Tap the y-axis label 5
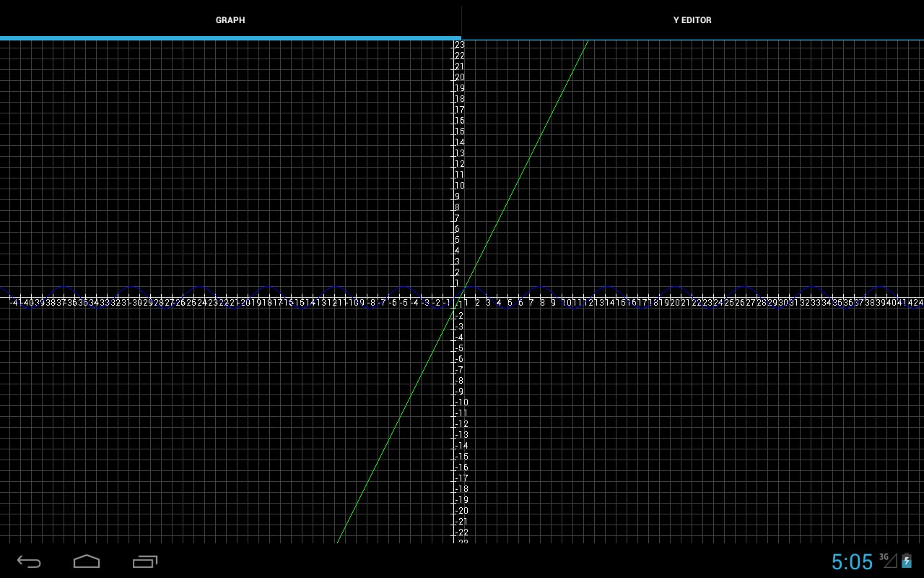Image resolution: width=924 pixels, height=578 pixels. 458,240
